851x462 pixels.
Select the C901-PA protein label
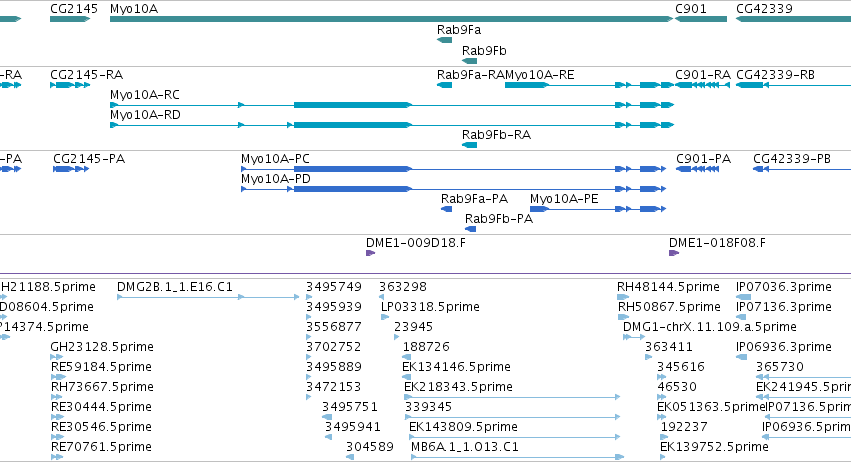point(703,159)
